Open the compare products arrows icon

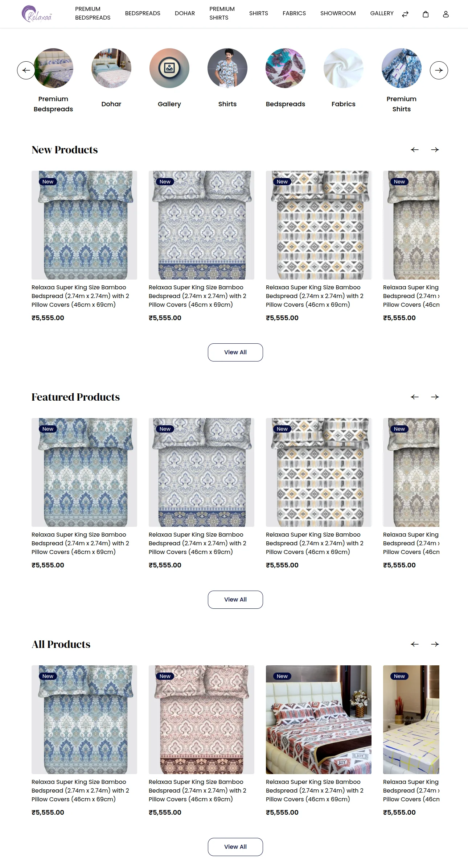click(405, 14)
